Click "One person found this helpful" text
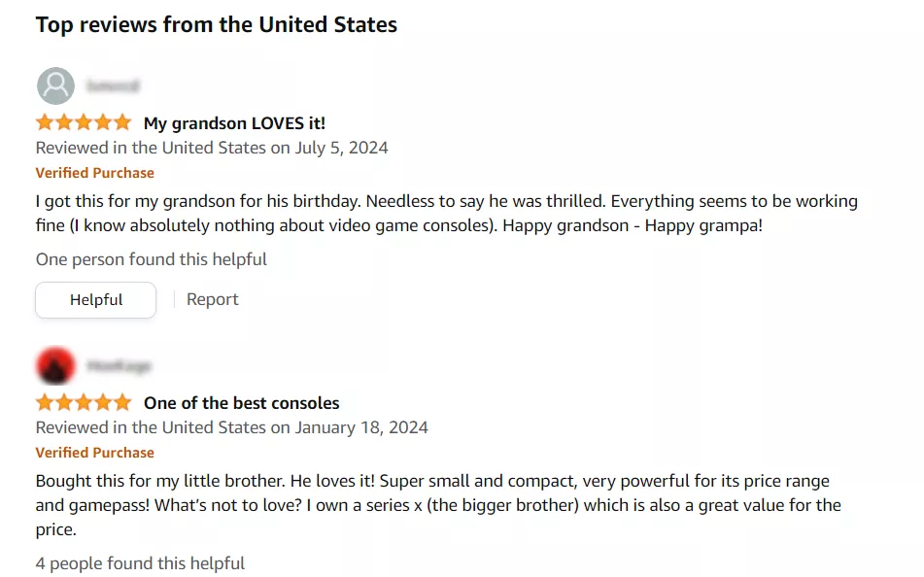 [152, 259]
